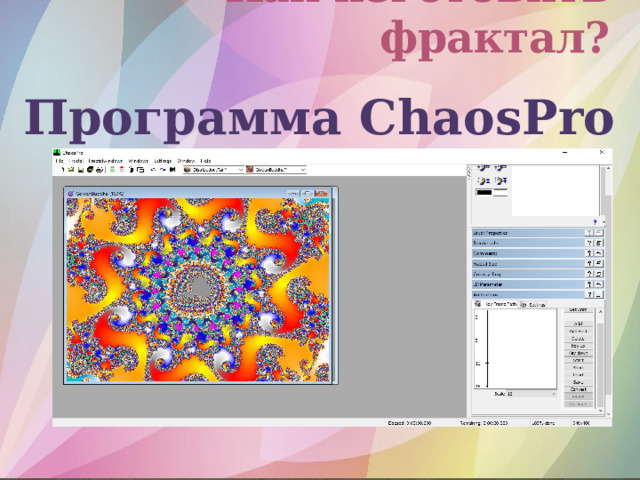Screen dimensions: 640x480
Task: Click the Print toolbar icon
Action: coord(99,169)
